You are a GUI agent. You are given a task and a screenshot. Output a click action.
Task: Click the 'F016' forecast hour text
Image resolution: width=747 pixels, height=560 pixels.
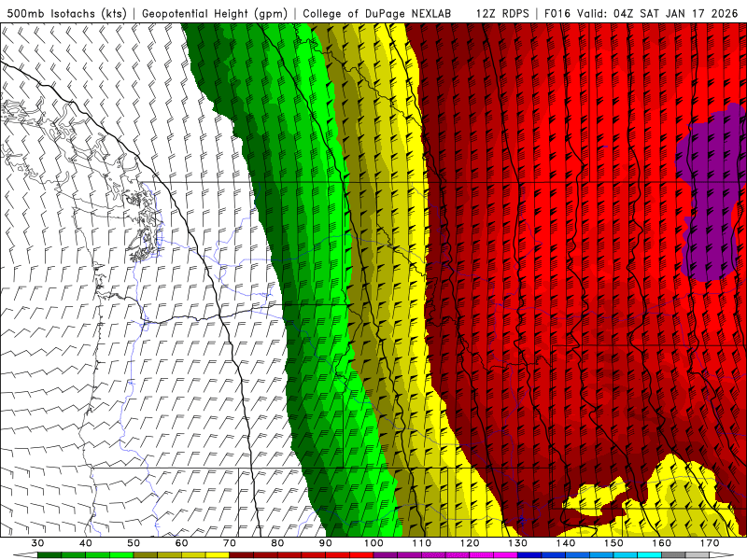pyautogui.click(x=557, y=13)
